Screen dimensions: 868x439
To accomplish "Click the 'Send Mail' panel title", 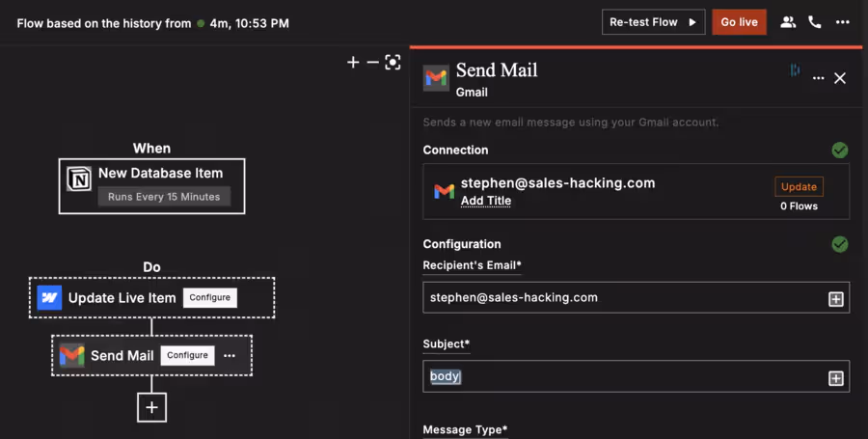I will pos(497,70).
